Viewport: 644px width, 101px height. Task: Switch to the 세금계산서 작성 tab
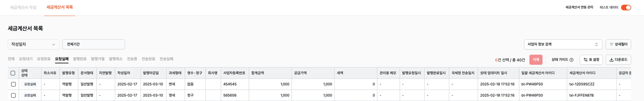click(x=23, y=8)
